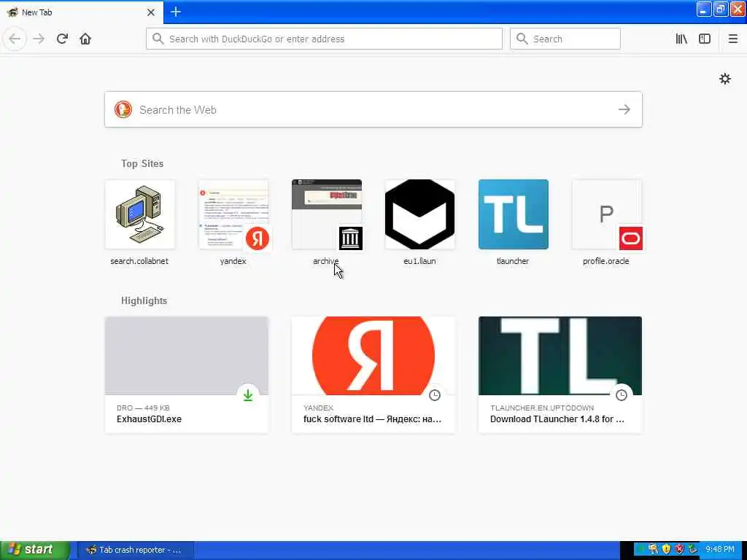Open the Windows start menu

click(35, 550)
